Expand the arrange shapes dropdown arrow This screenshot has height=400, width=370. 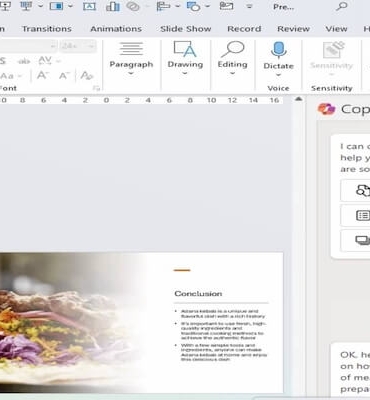[208, 6]
